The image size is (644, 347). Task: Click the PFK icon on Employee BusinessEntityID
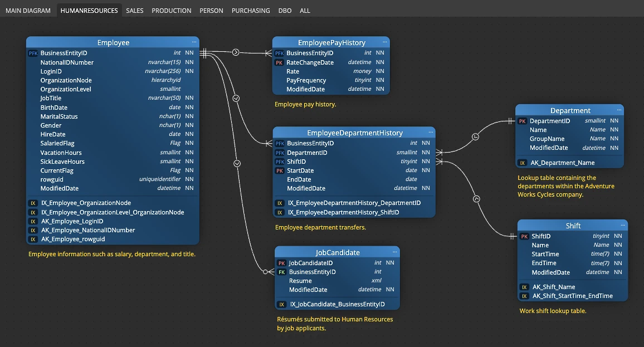tap(33, 53)
